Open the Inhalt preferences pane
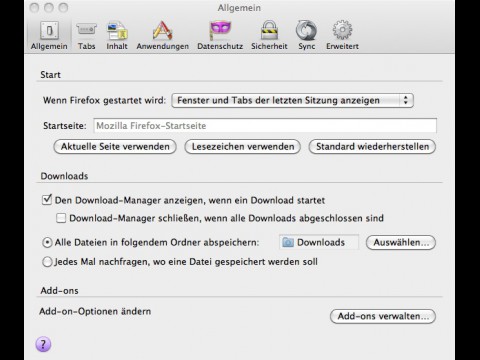The width and height of the screenshot is (480, 360). coord(117,36)
